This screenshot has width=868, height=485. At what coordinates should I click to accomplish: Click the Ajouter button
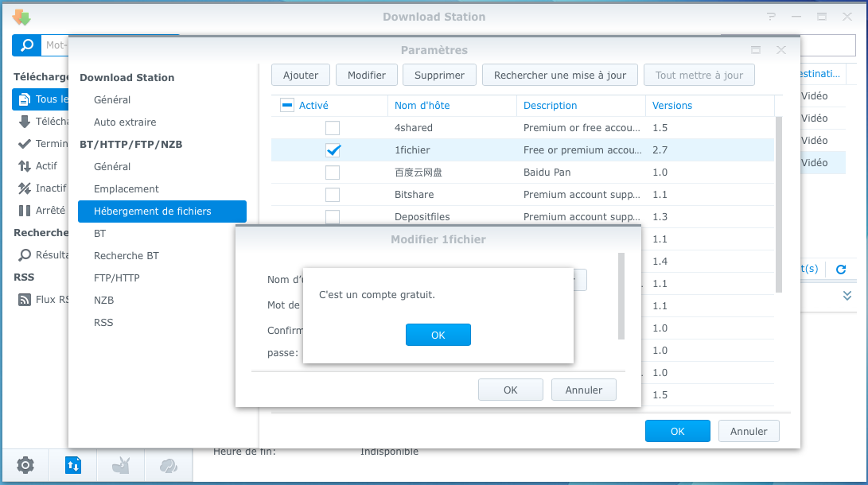(x=301, y=76)
